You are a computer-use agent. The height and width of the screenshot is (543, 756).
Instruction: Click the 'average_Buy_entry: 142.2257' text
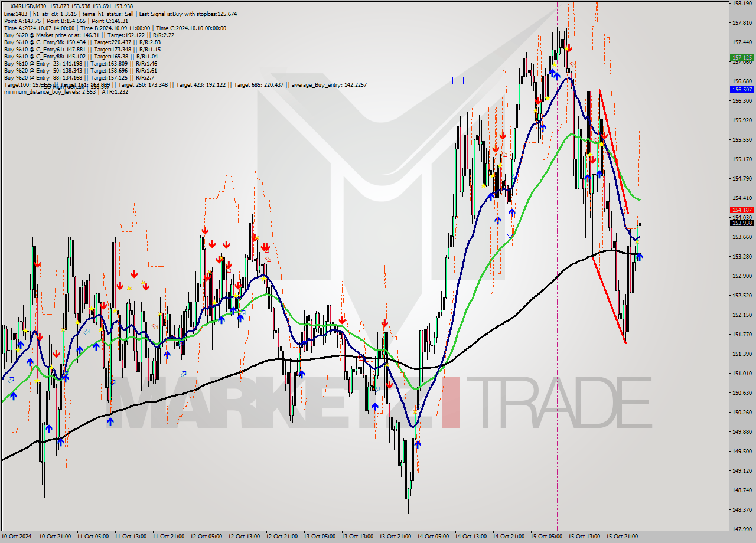(328, 85)
